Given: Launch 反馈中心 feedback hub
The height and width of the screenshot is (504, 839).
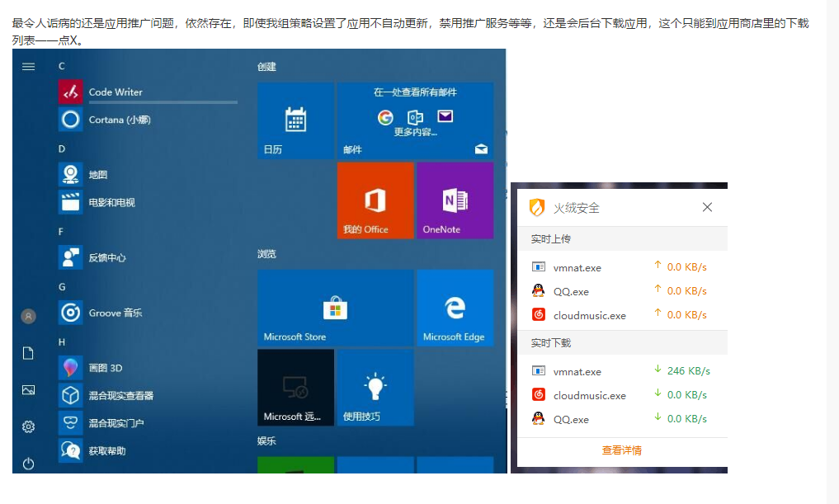Looking at the screenshot, I should (x=106, y=257).
